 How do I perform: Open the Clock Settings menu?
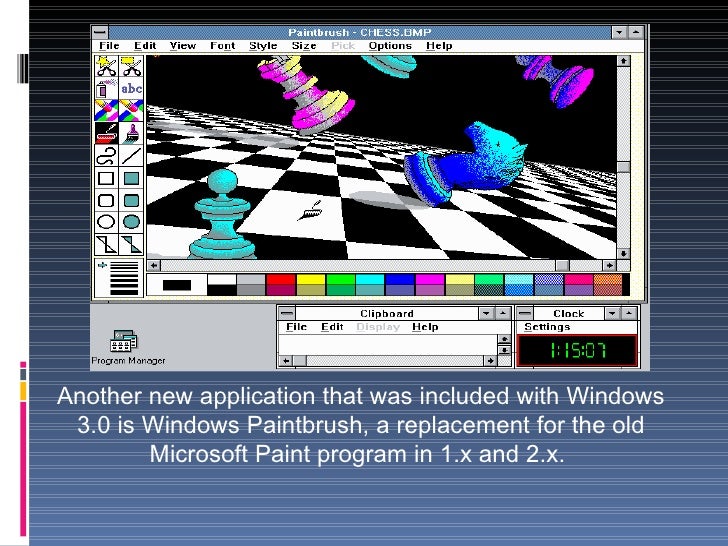pyautogui.click(x=547, y=327)
